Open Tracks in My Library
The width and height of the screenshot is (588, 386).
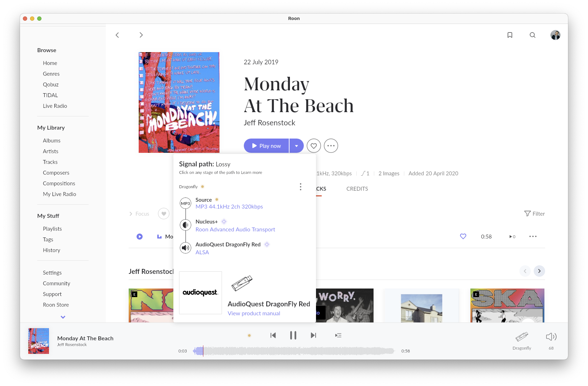coord(50,162)
